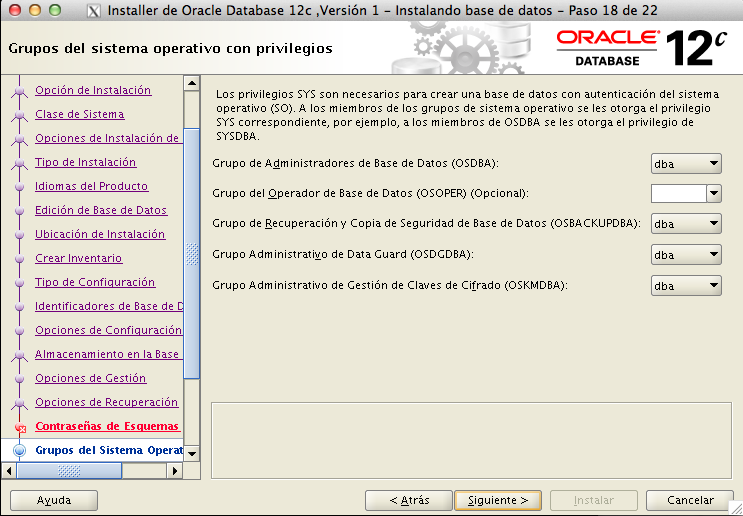Open Opciones de Recuperación step
This screenshot has width=743, height=516.
click(x=107, y=402)
